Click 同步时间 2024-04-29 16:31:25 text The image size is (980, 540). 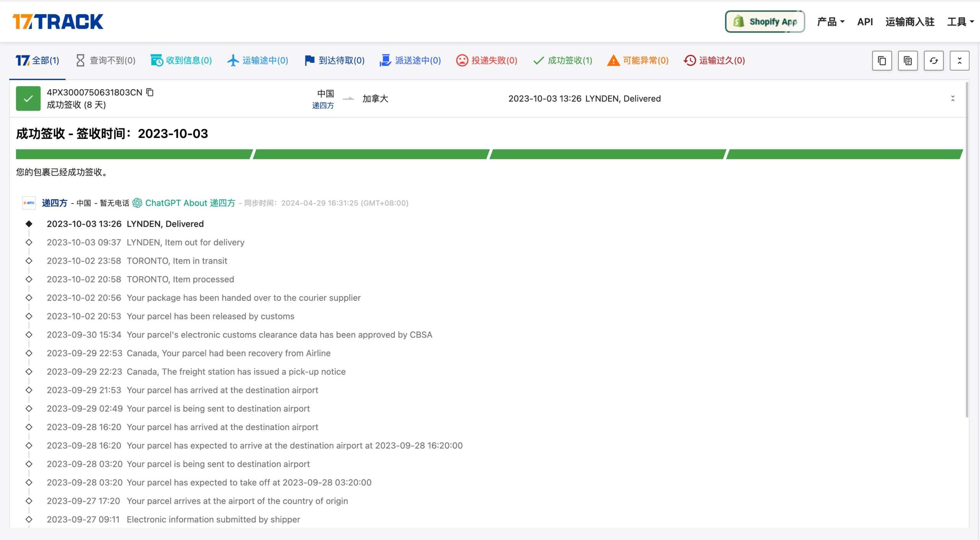(x=326, y=203)
